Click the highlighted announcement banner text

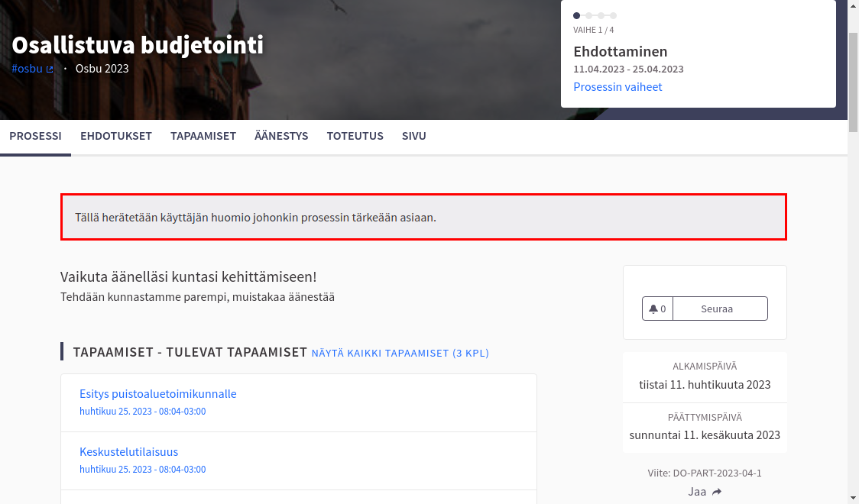(x=255, y=218)
